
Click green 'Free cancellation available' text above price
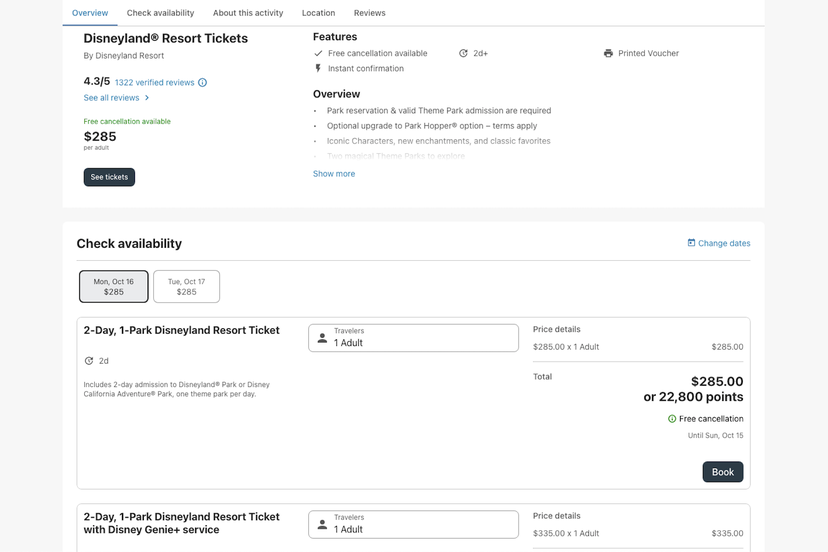(127, 121)
